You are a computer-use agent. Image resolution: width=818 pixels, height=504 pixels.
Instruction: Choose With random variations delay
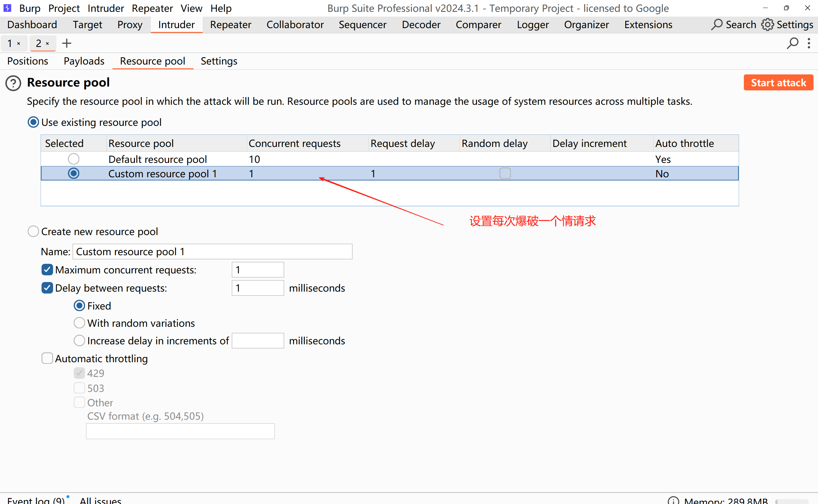[79, 323]
